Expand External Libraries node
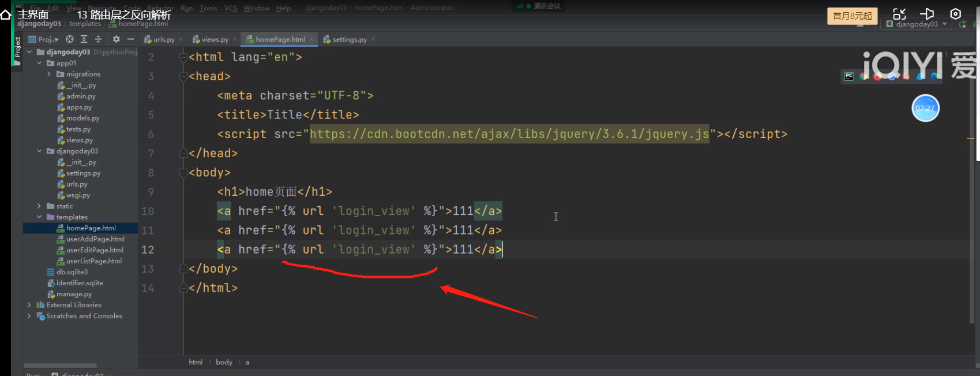Screen dimensions: 980x376 point(29,305)
